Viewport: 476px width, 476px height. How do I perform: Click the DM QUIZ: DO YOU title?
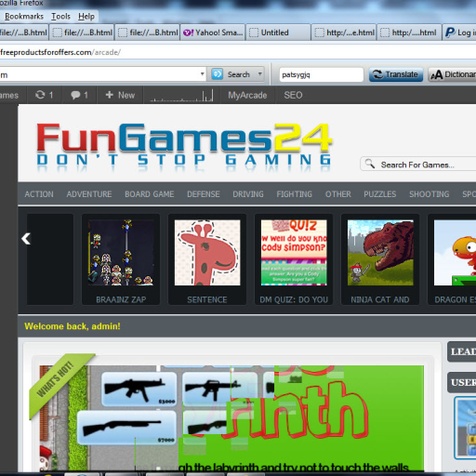(294, 299)
